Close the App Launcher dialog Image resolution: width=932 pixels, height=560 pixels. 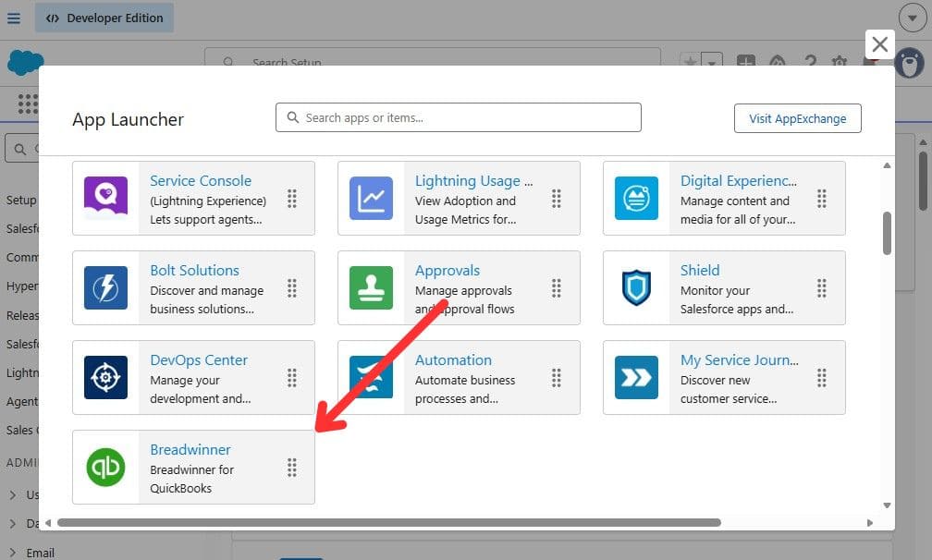click(x=879, y=44)
